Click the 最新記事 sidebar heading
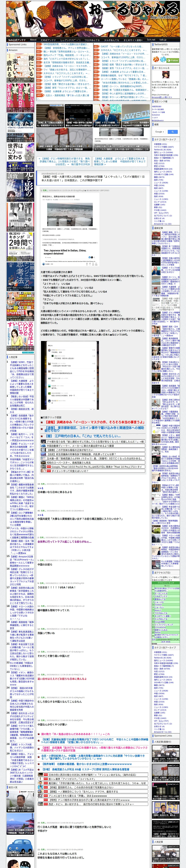 [159, 228]
